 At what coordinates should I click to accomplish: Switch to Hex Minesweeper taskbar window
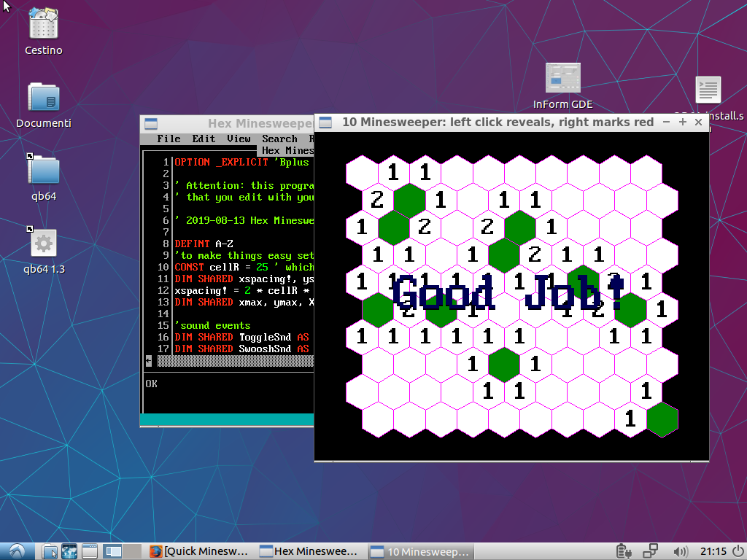coord(309,551)
